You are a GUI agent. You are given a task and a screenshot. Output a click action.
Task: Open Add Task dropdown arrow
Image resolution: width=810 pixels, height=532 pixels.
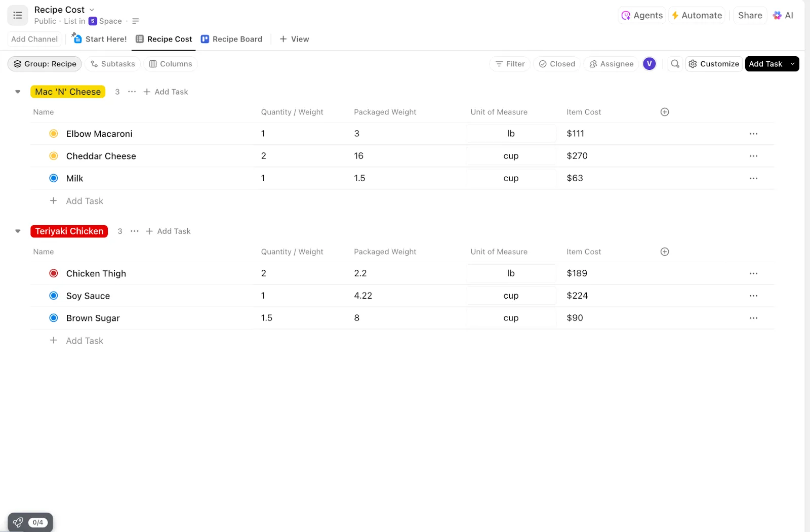[792, 64]
